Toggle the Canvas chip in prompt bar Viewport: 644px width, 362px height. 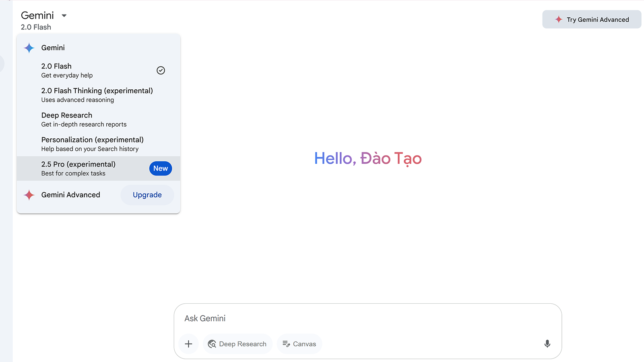[x=299, y=344]
